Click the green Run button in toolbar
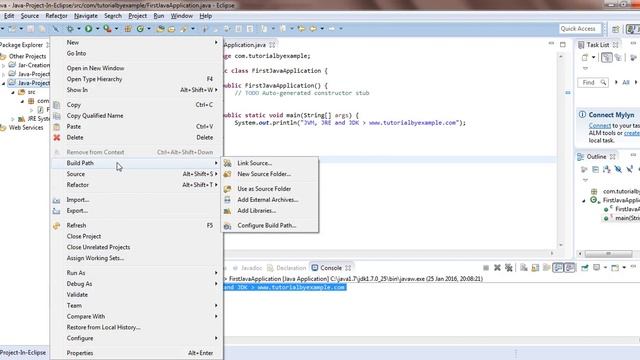Image resolution: width=640 pixels, height=360 pixels. point(88,29)
